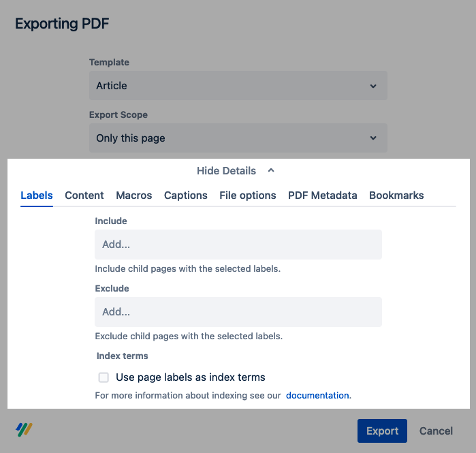Click the chevron arrow in the Template field
This screenshot has width=476, height=453.
coord(372,86)
